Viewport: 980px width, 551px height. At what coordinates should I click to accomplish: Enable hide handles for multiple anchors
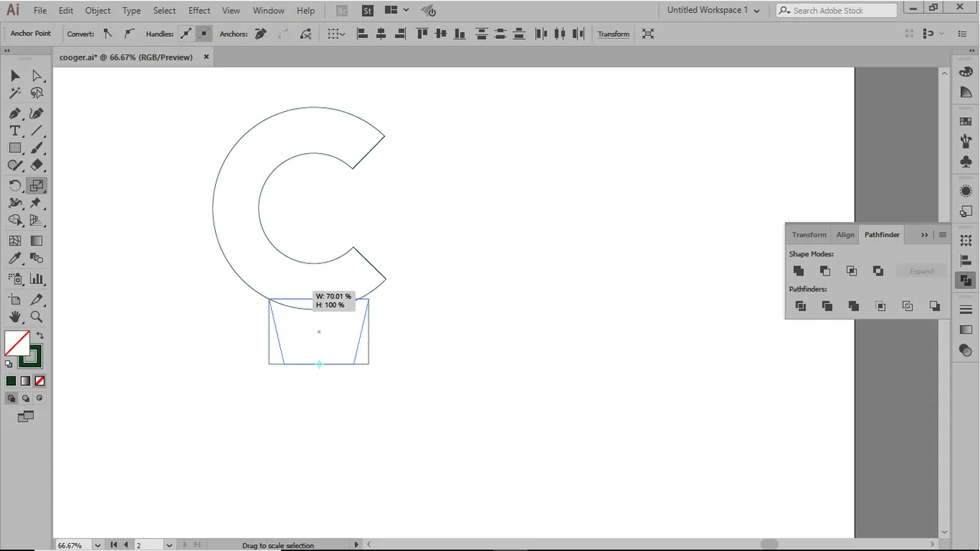pos(204,34)
